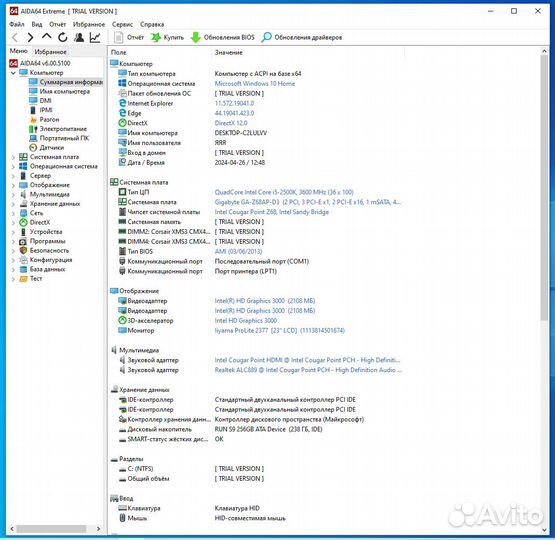Open Gigabyte GA-Z68AP-D3 motherboard link

click(308, 202)
